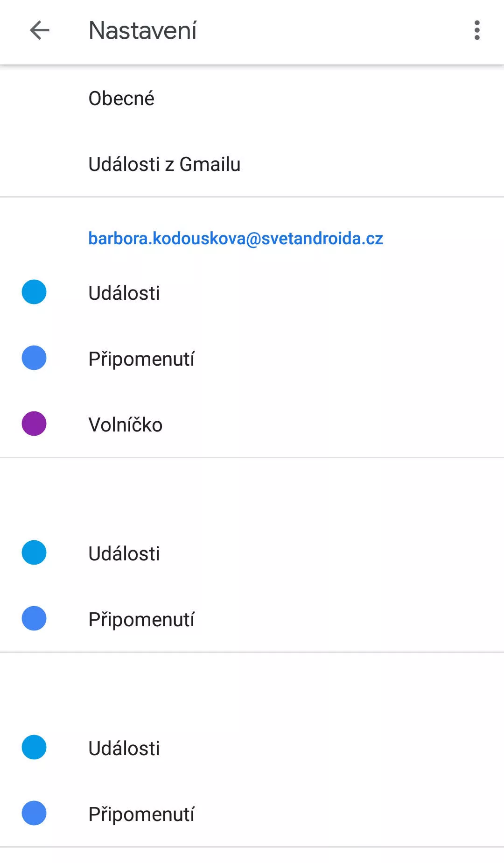Select Události in the second account group
504x863 pixels.
[124, 554]
